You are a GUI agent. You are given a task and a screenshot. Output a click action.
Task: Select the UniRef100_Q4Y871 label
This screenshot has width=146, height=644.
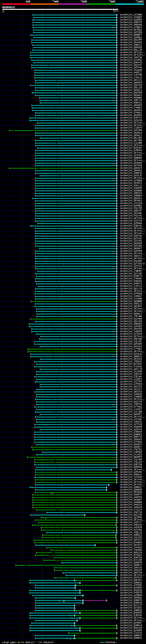[131, 545]
